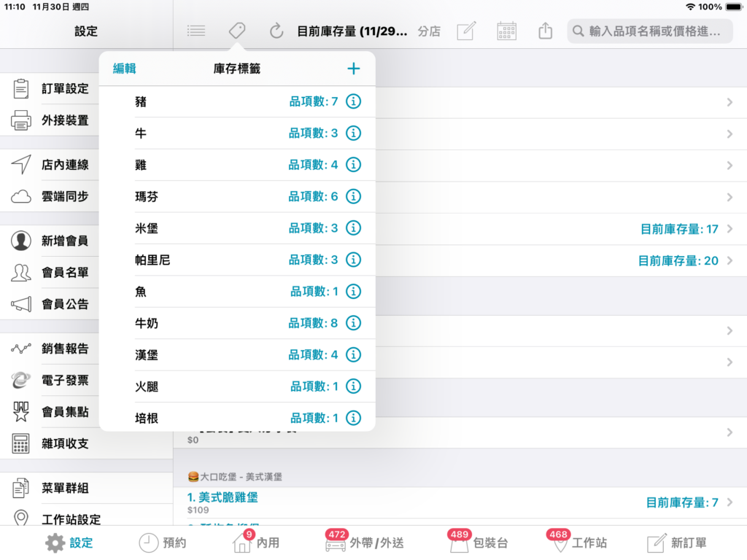Show info for the 瑪芬 tag
The image size is (747, 560).
click(354, 196)
